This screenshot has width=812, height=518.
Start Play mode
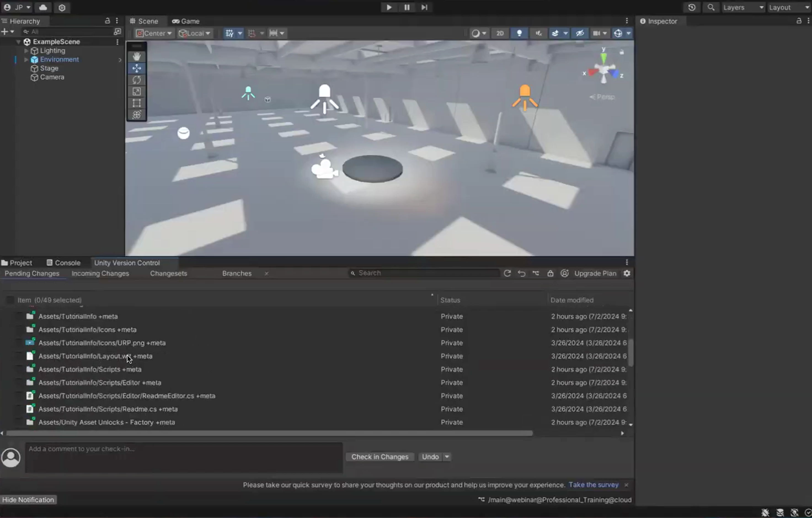point(389,7)
